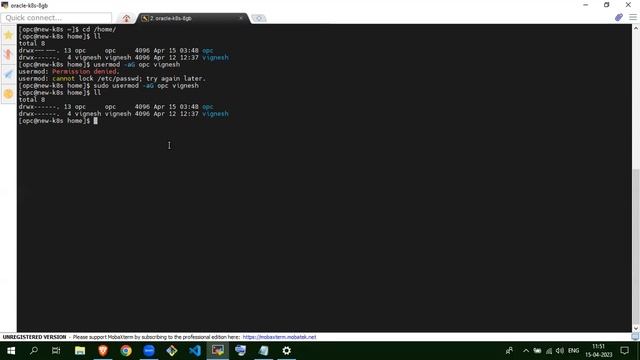Open the Sessions star sidebar icon
Image resolution: width=640 pixels, height=360 pixels.
pos(8,35)
